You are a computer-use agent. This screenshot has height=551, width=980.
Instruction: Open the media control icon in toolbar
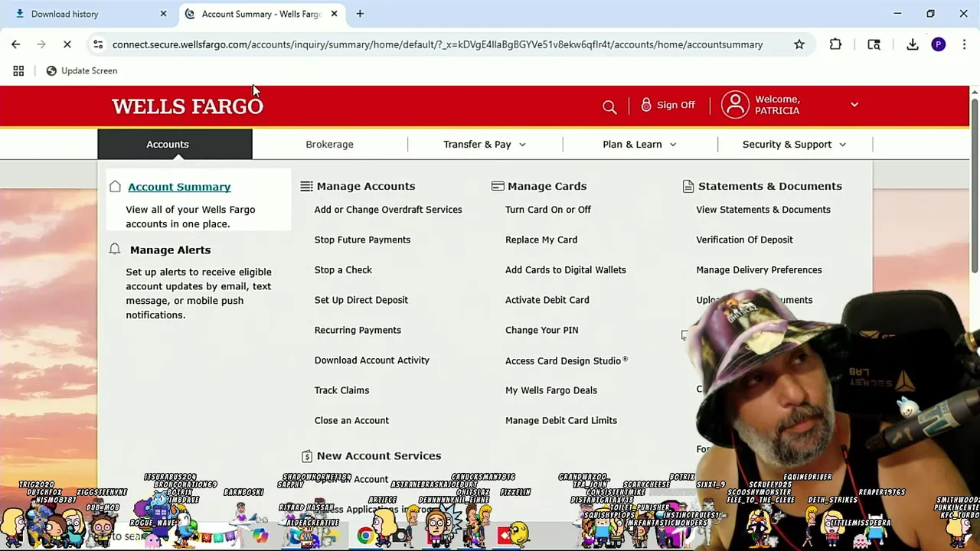(874, 44)
